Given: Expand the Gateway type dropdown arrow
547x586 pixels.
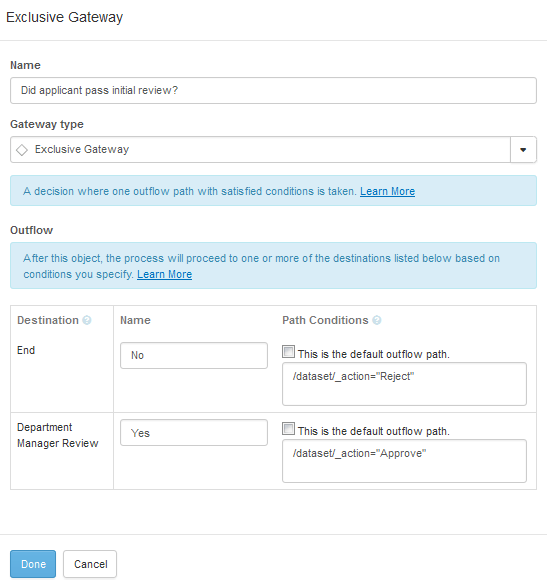Looking at the screenshot, I should click(523, 149).
